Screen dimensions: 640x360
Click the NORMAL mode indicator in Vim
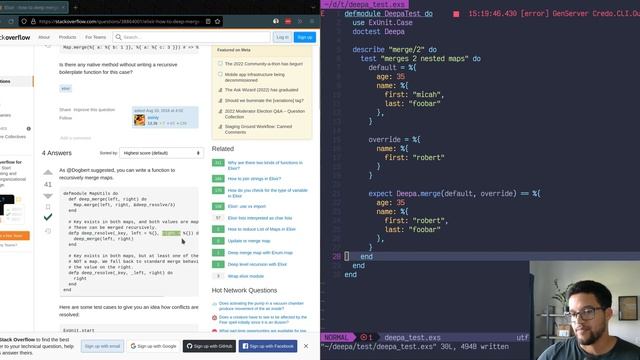(x=337, y=338)
